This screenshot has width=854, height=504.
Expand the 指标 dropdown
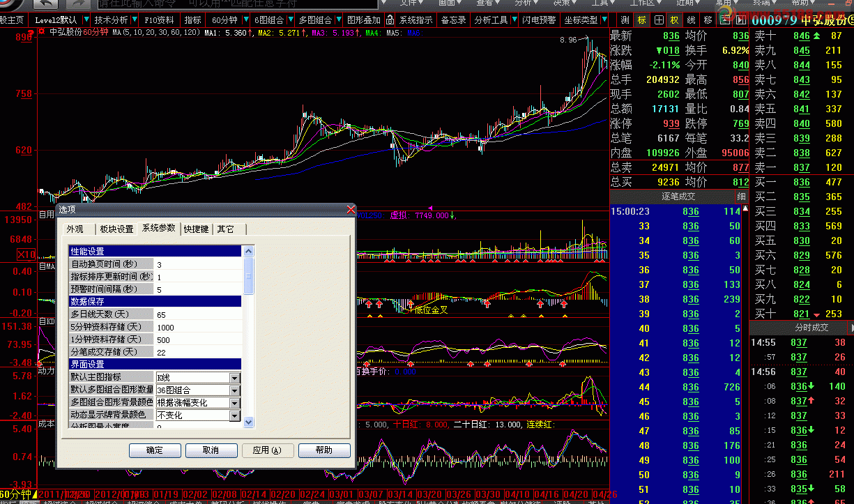[193, 20]
